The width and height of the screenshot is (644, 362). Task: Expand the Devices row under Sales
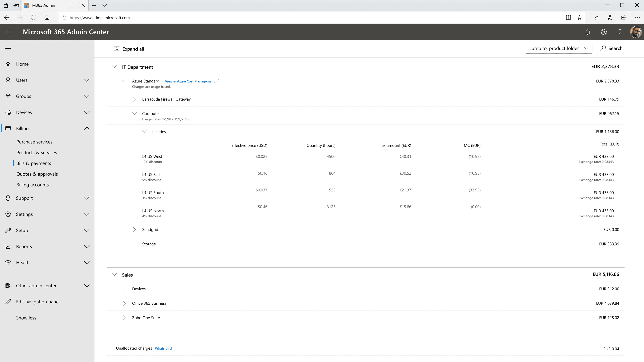(x=124, y=289)
